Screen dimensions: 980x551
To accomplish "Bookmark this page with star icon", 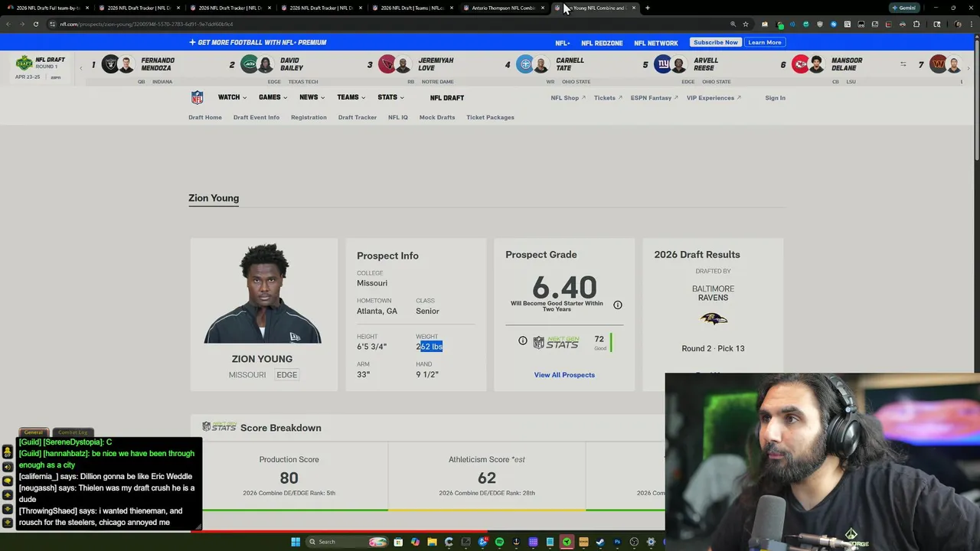I will pyautogui.click(x=746, y=24).
